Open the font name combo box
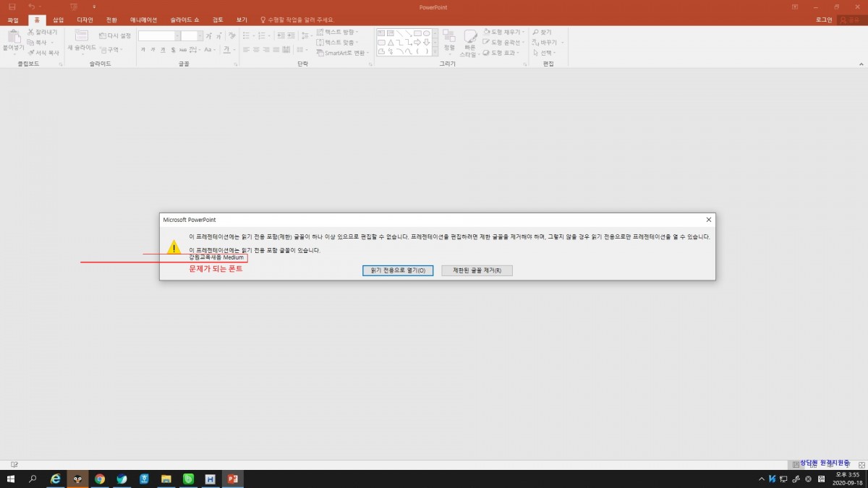The height and width of the screenshot is (488, 868). tap(158, 35)
